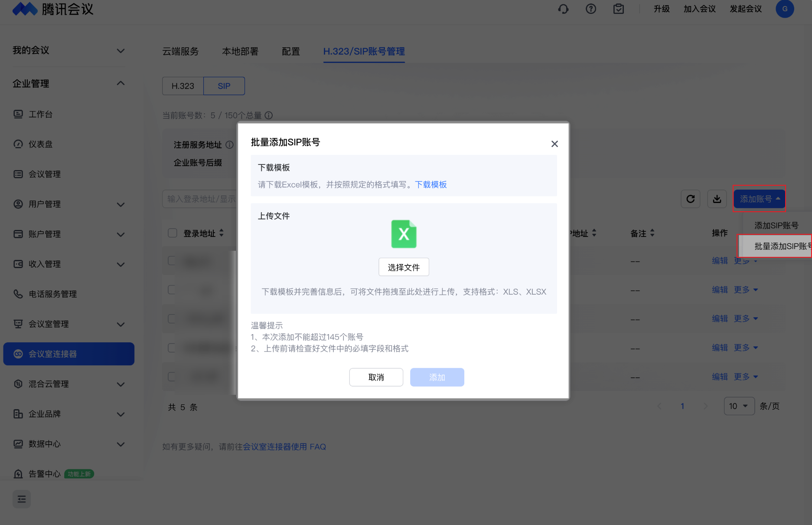Open the help question mark icon
Image resolution: width=812 pixels, height=525 pixels.
point(591,9)
